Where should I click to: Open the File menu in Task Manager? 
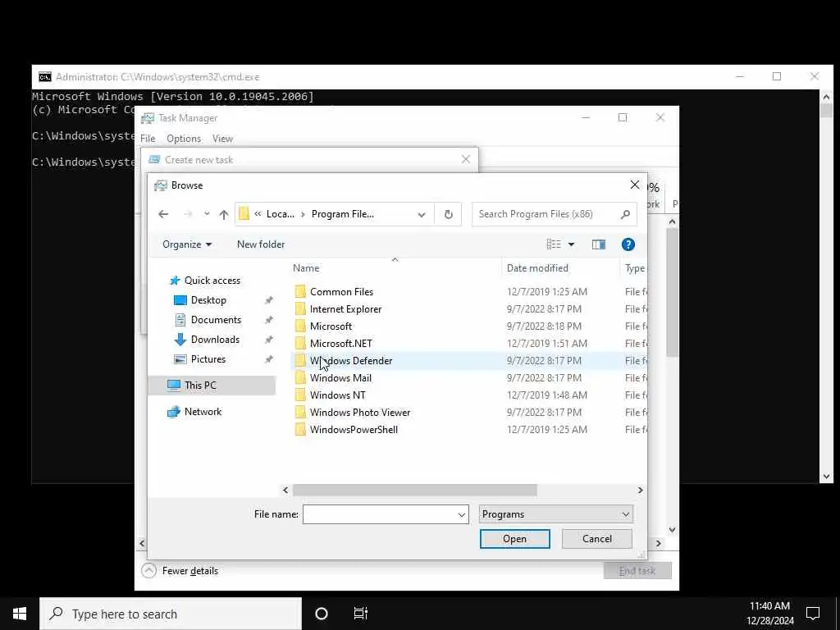(x=148, y=139)
